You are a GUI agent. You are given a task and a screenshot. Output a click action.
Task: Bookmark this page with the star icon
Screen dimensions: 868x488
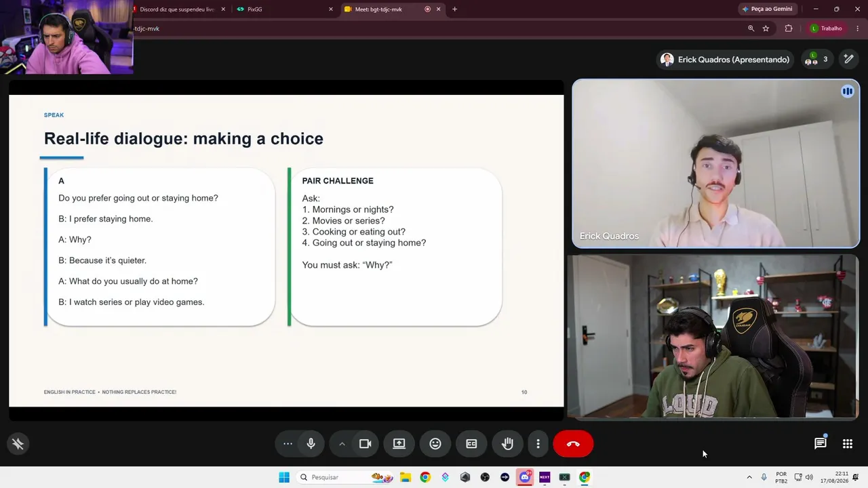(x=766, y=28)
